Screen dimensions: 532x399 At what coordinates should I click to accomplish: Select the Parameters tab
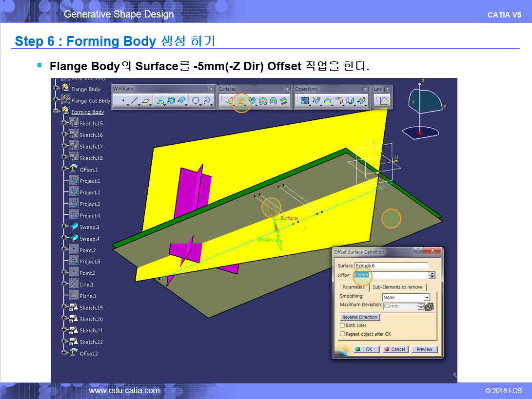(353, 287)
